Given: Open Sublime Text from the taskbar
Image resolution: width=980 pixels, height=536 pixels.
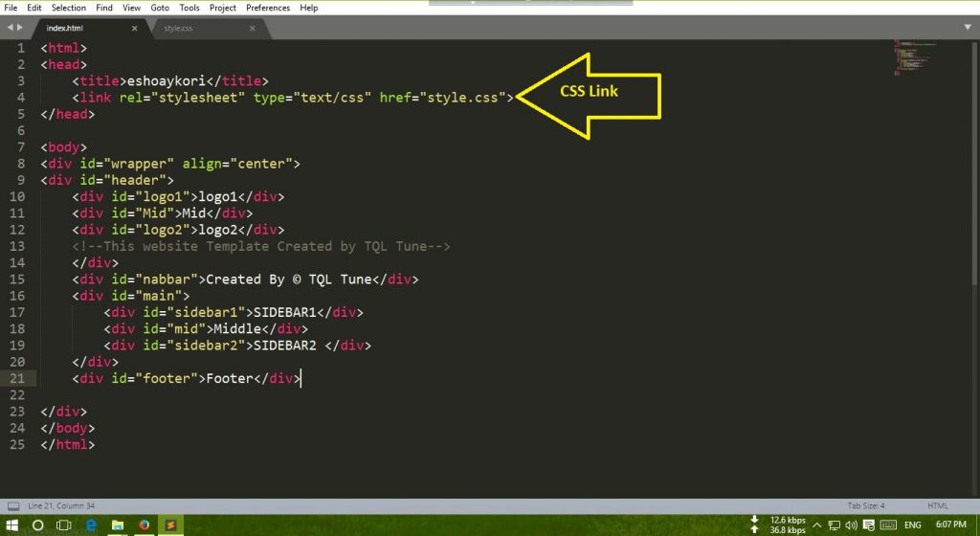Looking at the screenshot, I should tap(169, 525).
